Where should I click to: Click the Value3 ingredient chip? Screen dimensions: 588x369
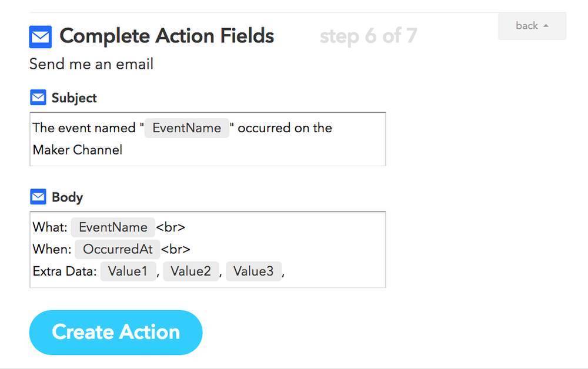point(253,271)
